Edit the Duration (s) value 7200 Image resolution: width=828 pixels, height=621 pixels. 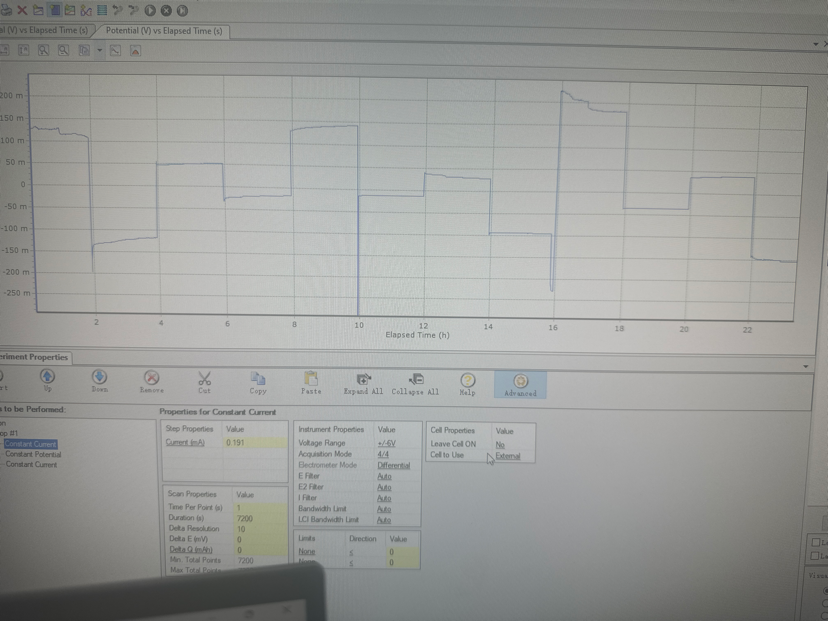click(259, 518)
